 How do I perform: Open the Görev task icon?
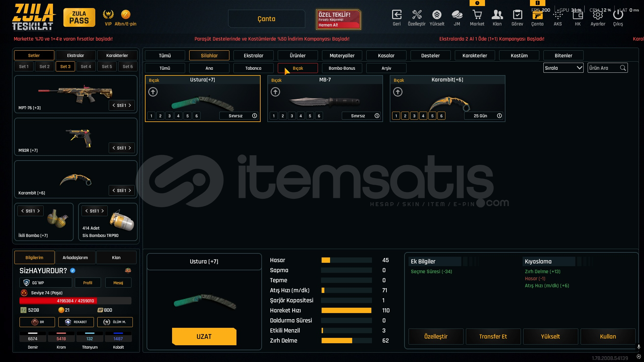(517, 15)
